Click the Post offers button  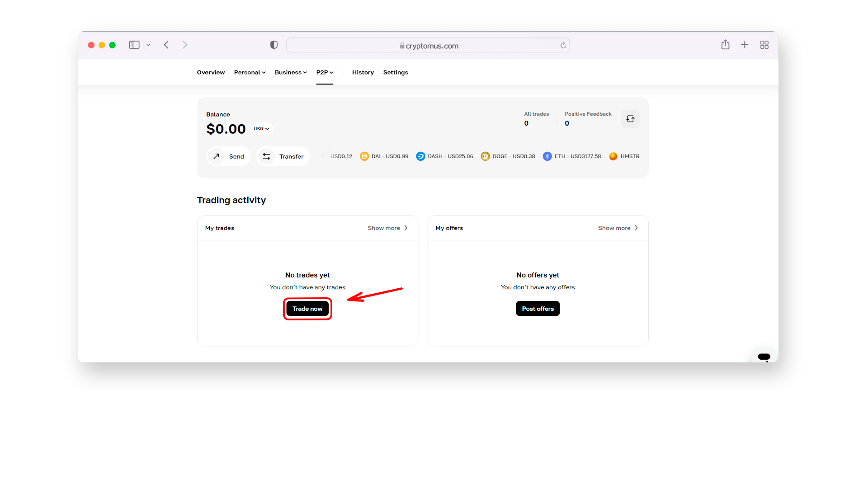coord(537,309)
